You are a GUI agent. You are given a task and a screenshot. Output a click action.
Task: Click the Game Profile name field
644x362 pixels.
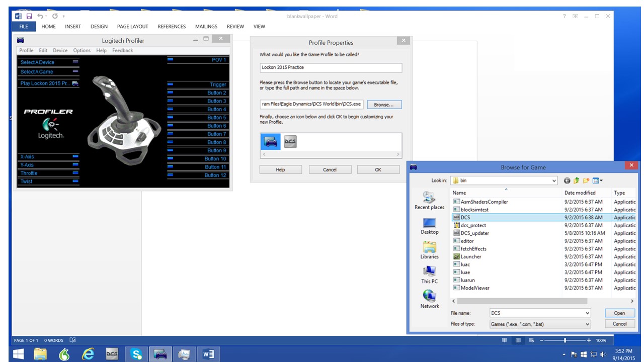coord(331,67)
